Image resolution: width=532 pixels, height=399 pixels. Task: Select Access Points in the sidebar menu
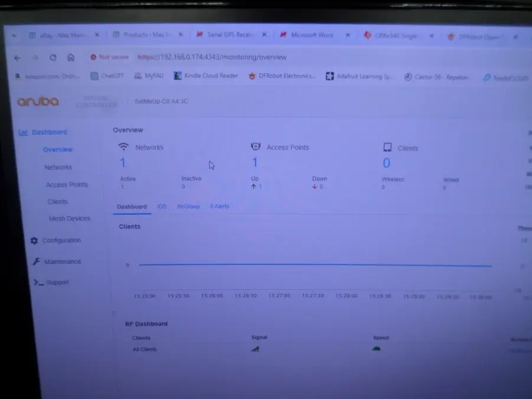pyautogui.click(x=67, y=185)
